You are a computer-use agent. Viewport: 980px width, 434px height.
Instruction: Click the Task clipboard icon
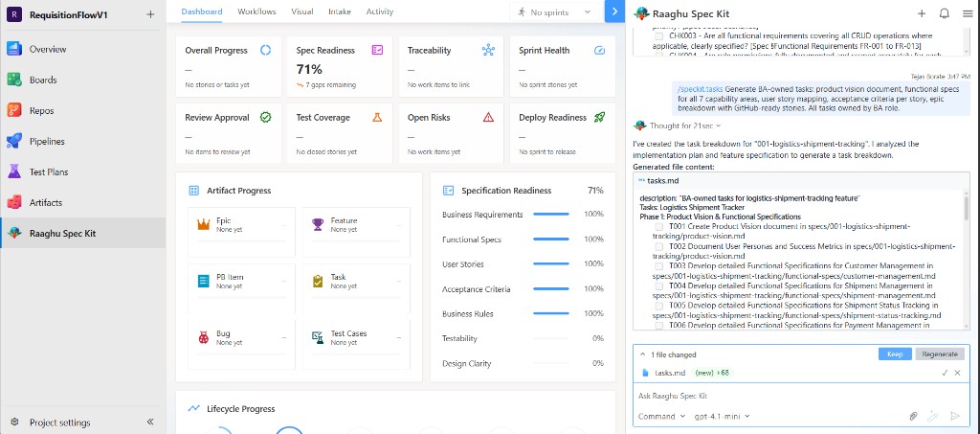tap(318, 281)
